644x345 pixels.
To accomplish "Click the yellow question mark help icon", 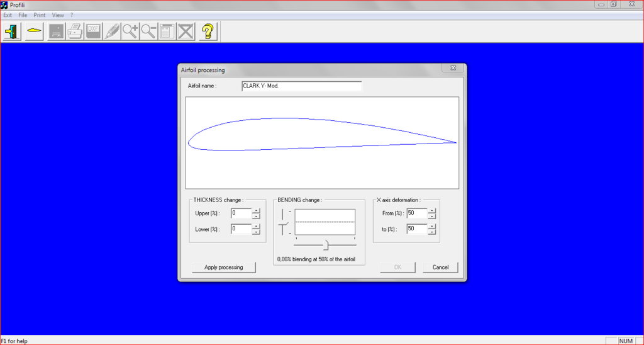I will (x=208, y=31).
